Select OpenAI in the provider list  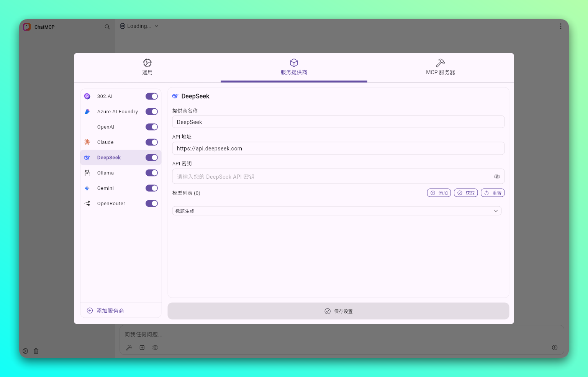point(106,127)
